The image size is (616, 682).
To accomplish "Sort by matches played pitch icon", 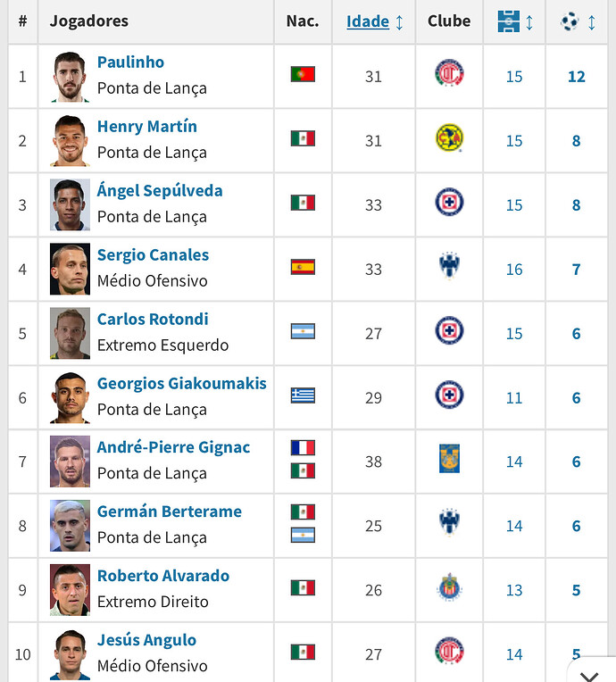I will click(508, 21).
